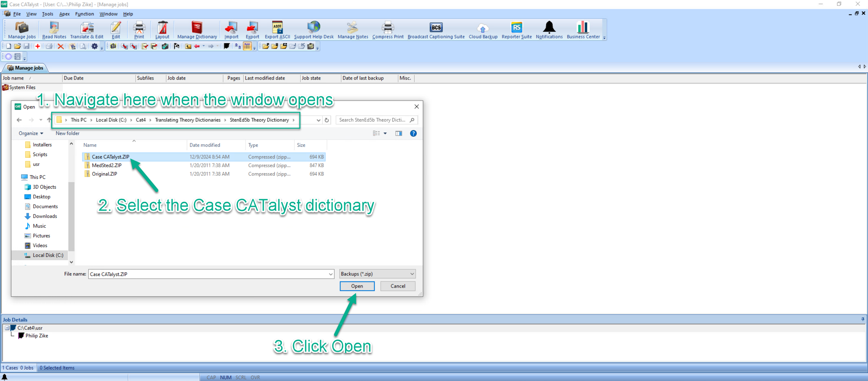Click the Edit pencil toolbar icon
The width and height of the screenshot is (868, 381).
[116, 30]
